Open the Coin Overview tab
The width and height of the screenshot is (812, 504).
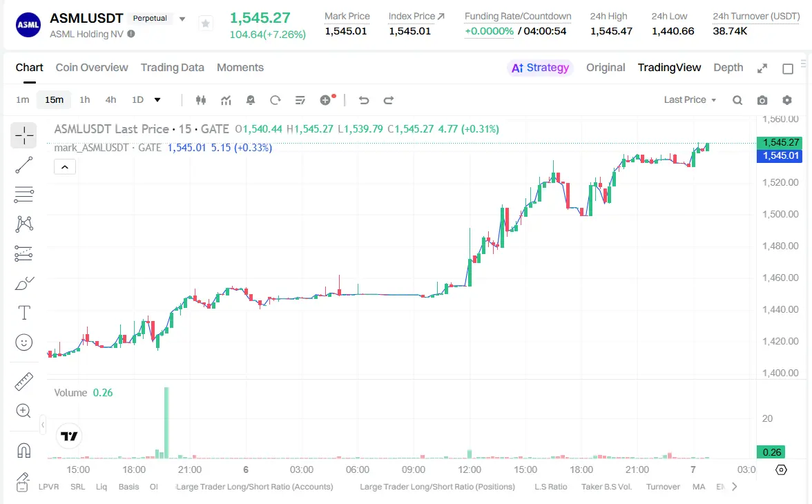[92, 68]
